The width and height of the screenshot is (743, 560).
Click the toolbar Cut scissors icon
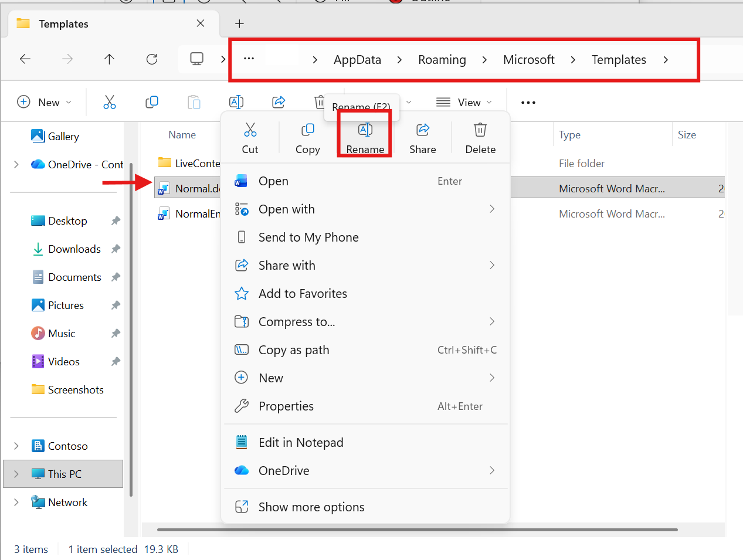click(x=110, y=102)
